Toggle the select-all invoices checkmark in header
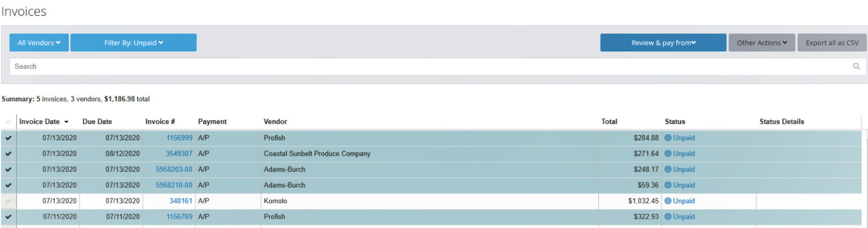This screenshot has height=228, width=868. point(8,122)
